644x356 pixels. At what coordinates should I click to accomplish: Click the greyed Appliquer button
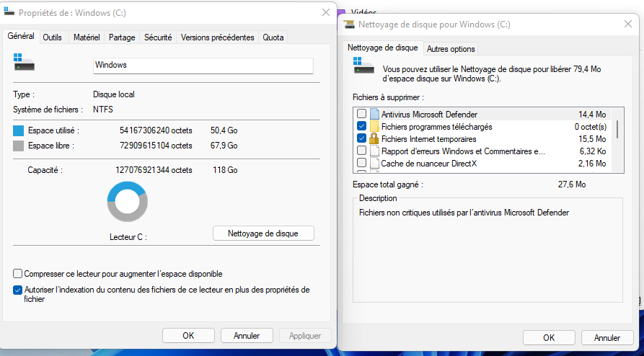[x=305, y=336]
